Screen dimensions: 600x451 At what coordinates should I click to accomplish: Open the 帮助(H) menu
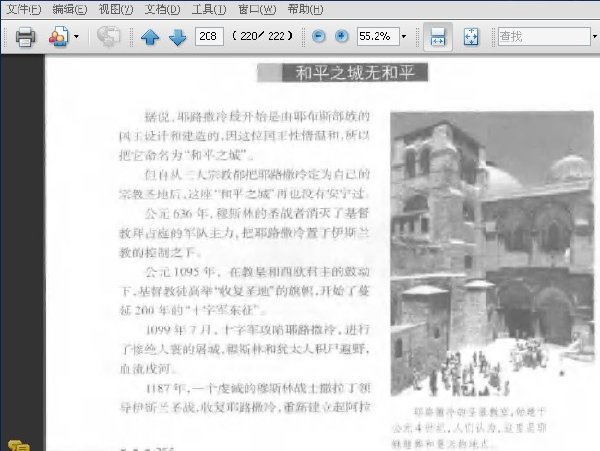coord(305,9)
